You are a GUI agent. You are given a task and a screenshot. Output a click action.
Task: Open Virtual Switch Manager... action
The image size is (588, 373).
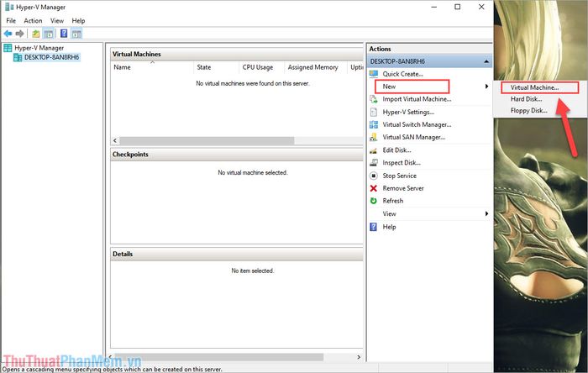point(417,124)
